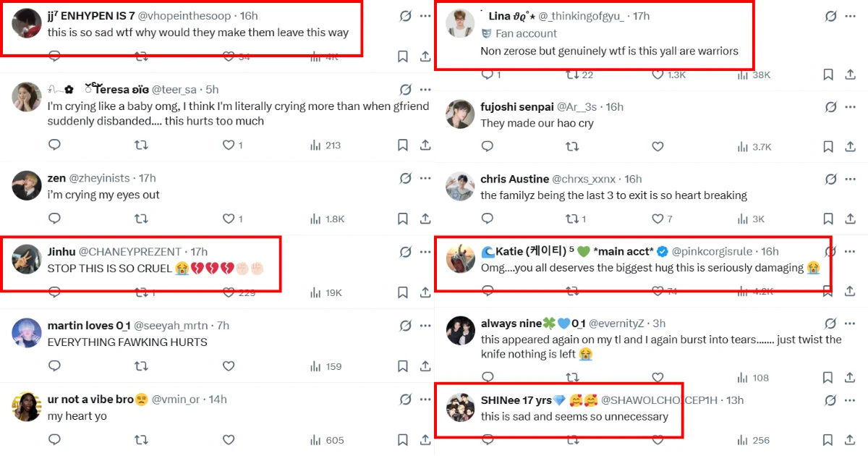The height and width of the screenshot is (456, 868).
Task: Expand more options on SHINee 17 yrs tweet
Action: 851,400
